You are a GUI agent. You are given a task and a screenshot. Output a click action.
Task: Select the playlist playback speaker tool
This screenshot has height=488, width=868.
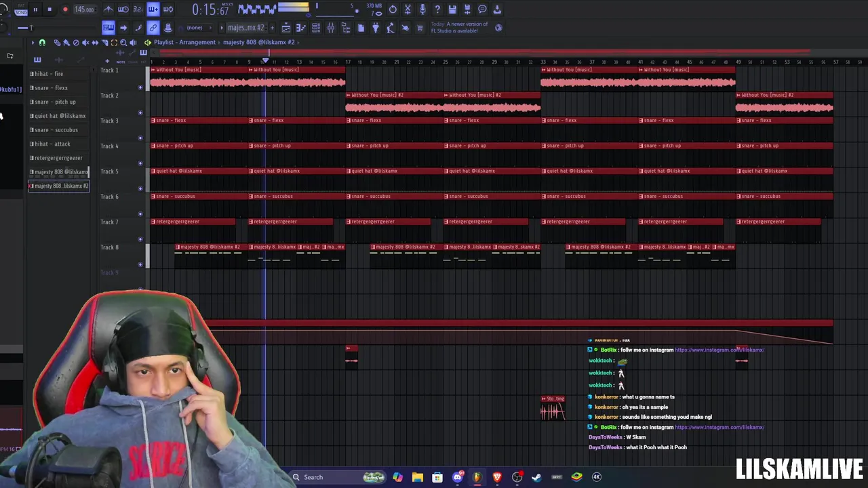click(133, 43)
